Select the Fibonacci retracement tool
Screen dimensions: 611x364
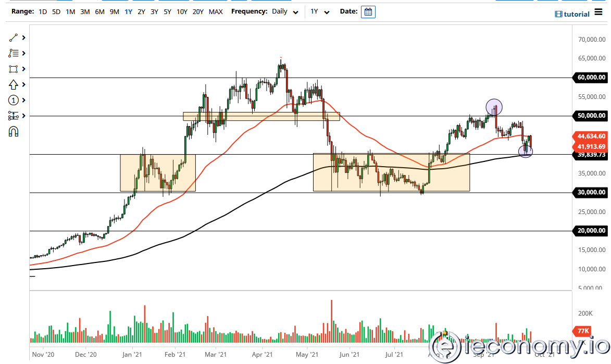pos(13,53)
